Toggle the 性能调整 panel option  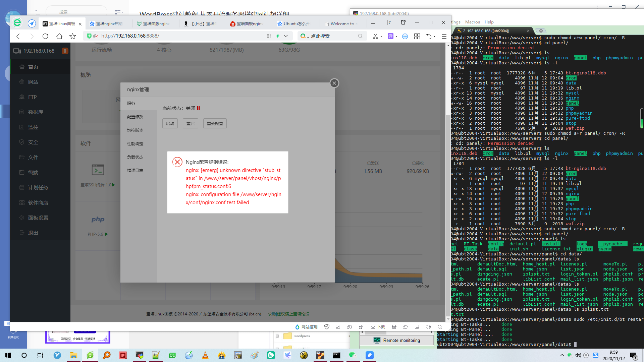click(x=136, y=144)
